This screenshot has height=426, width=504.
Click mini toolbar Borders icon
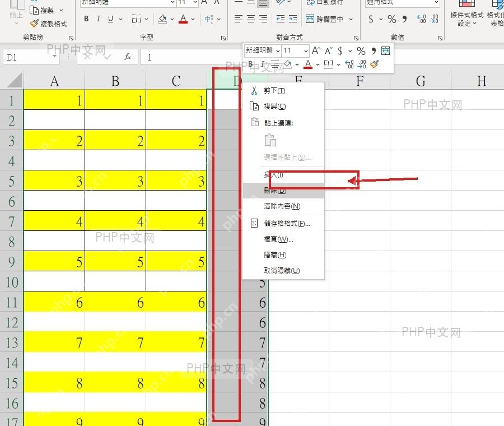point(328,64)
